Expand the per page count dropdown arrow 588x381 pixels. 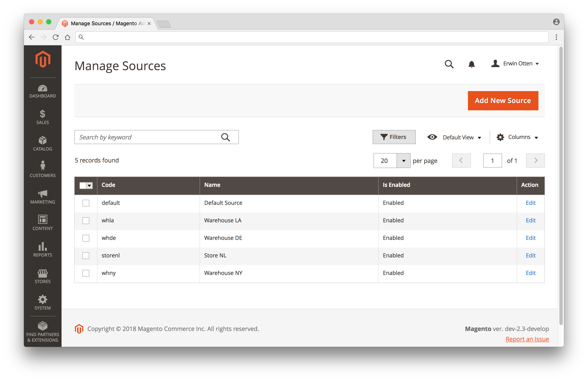(403, 161)
